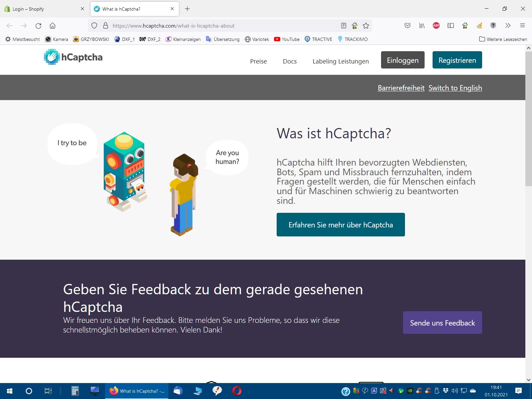
Task: Click the robot illustration
Action: click(x=125, y=171)
